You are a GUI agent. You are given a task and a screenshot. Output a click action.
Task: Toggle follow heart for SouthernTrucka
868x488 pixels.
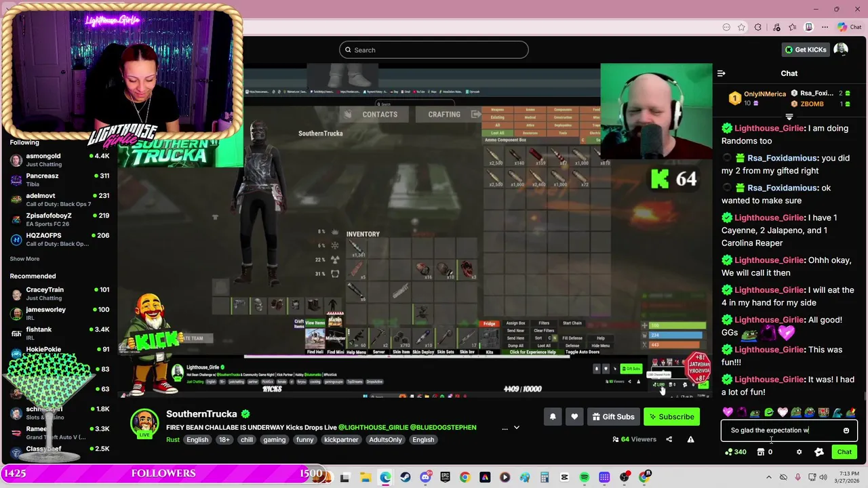574,417
